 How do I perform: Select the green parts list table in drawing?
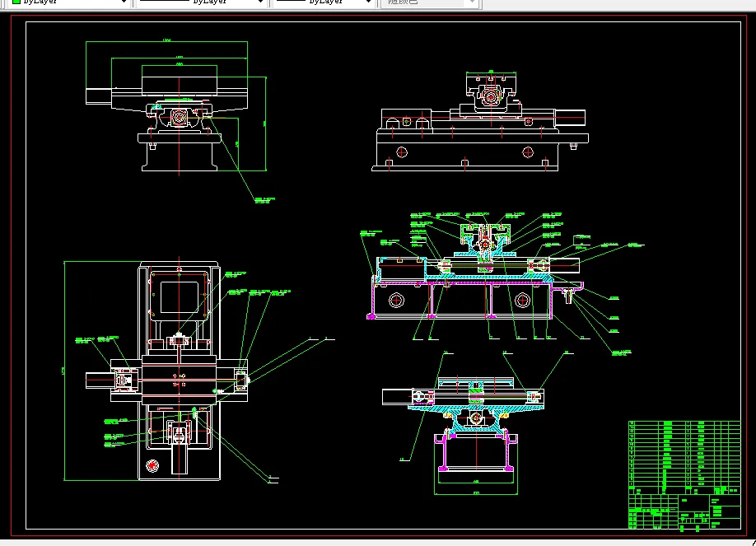pyautogui.click(x=684, y=457)
